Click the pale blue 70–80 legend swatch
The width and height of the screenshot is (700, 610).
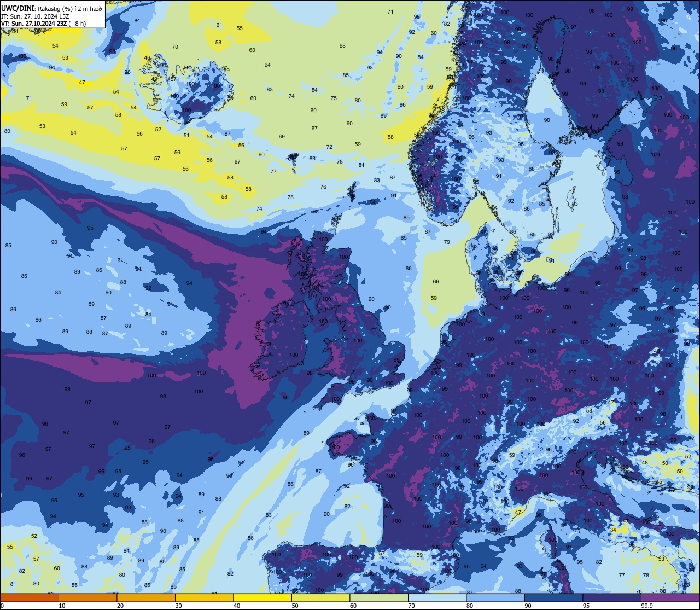click(x=437, y=597)
